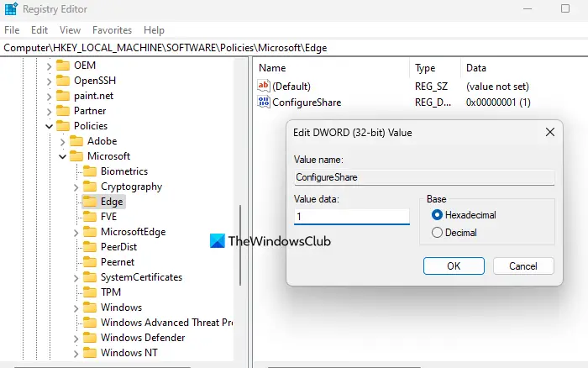Image resolution: width=588 pixels, height=368 pixels.
Task: Select the SystemCertificates folder icon
Action: click(90, 277)
